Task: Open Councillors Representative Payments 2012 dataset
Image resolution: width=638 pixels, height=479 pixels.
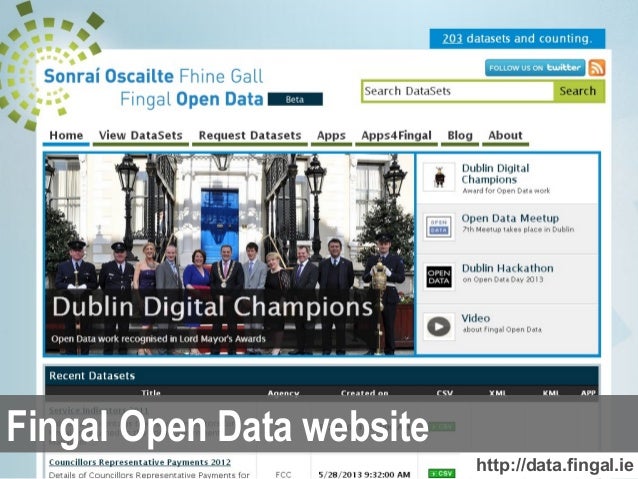Action: tap(140, 462)
